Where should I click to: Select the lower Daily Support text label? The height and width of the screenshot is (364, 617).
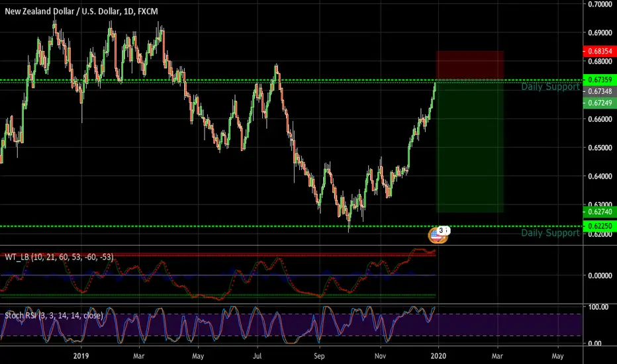pyautogui.click(x=550, y=233)
